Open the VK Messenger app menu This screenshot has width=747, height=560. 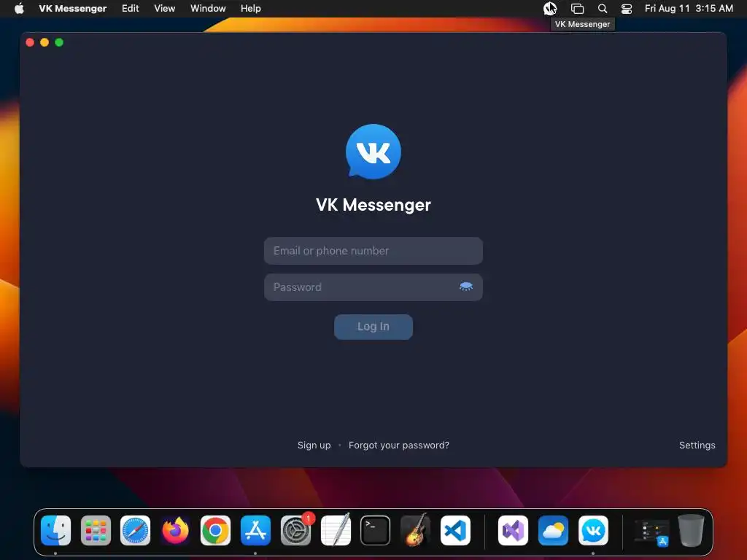[73, 9]
